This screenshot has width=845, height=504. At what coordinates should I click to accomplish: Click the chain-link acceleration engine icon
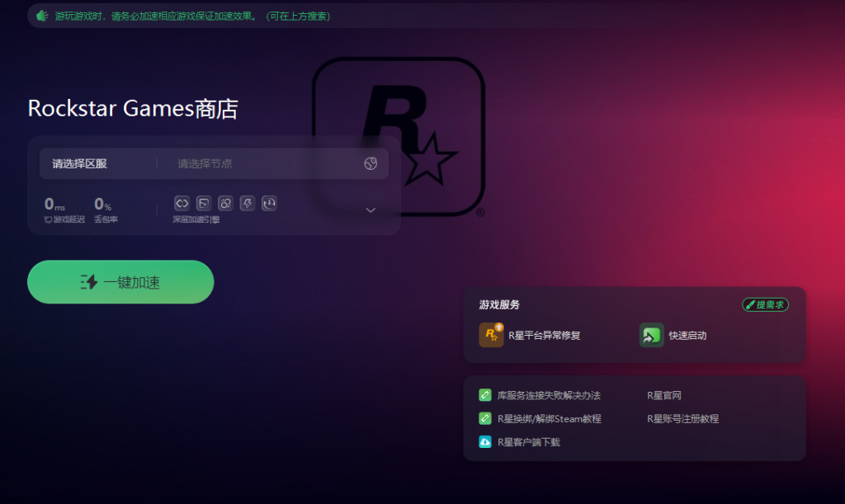[182, 203]
